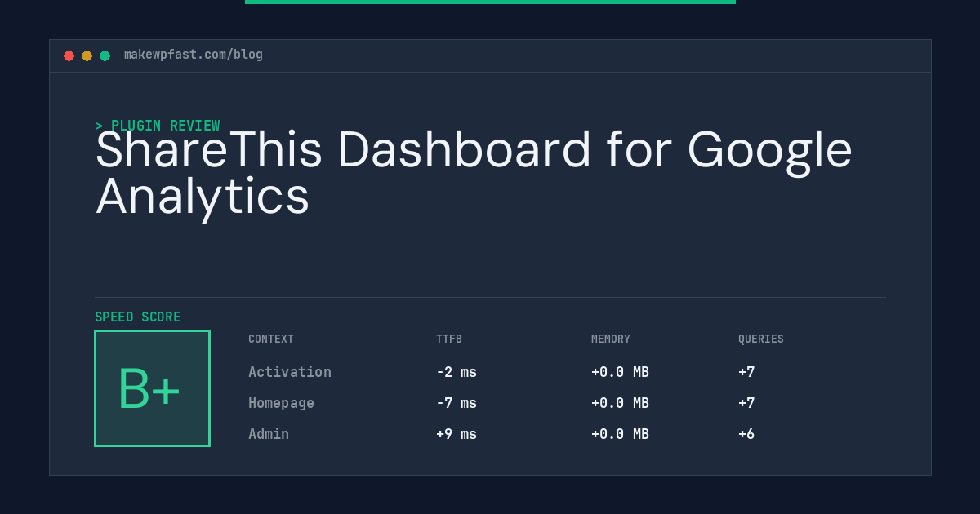Click the MEMORY column header
This screenshot has width=980, height=514.
(x=611, y=339)
